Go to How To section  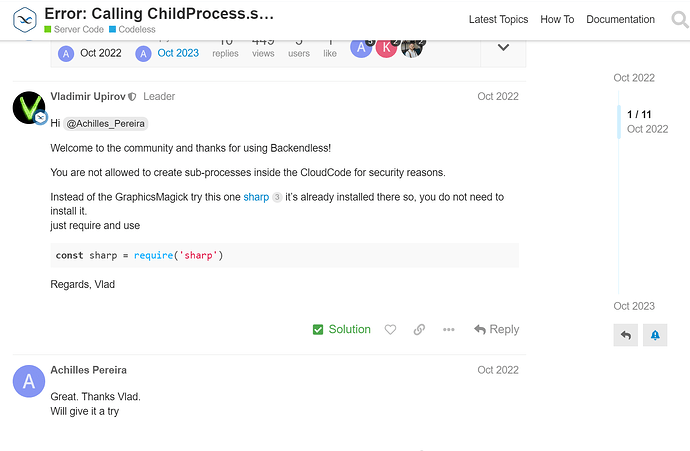[x=557, y=19]
